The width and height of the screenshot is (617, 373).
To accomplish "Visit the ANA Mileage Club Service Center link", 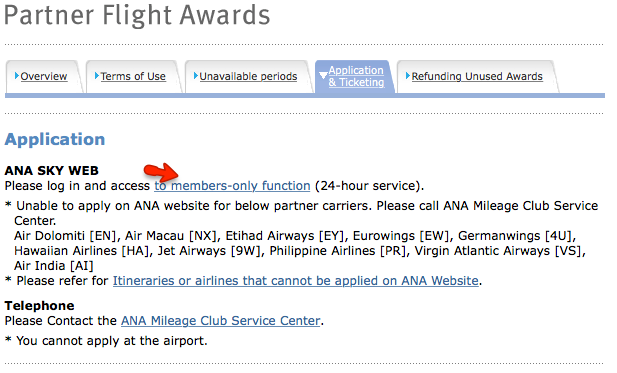I will click(x=220, y=321).
